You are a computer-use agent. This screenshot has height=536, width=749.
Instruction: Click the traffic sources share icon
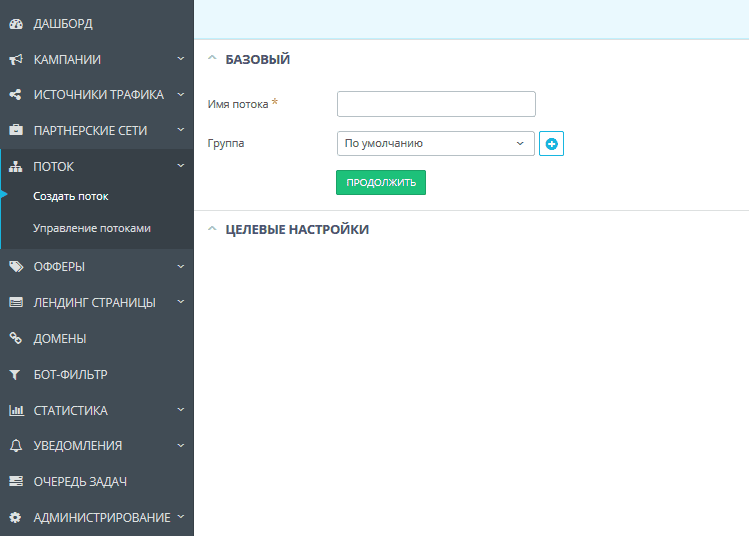pyautogui.click(x=16, y=95)
